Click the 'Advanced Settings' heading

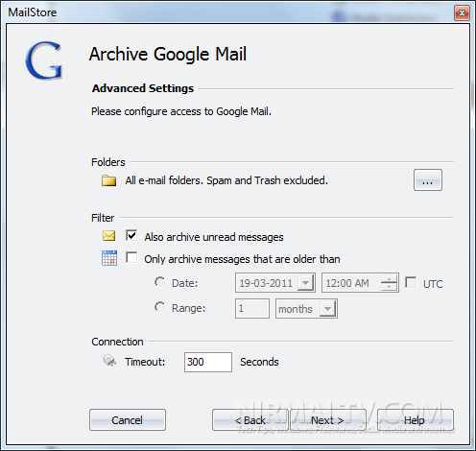[143, 88]
